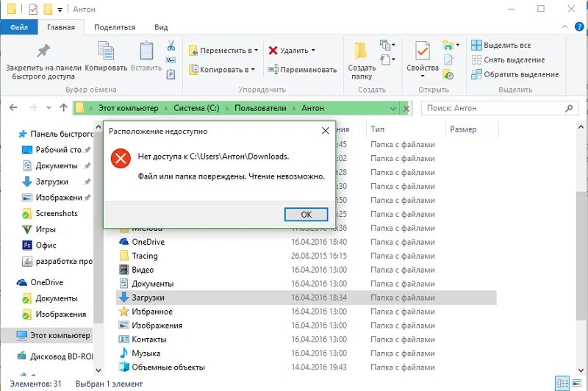588x391 pixels.
Task: Sort by the Тип column header
Action: click(406, 129)
